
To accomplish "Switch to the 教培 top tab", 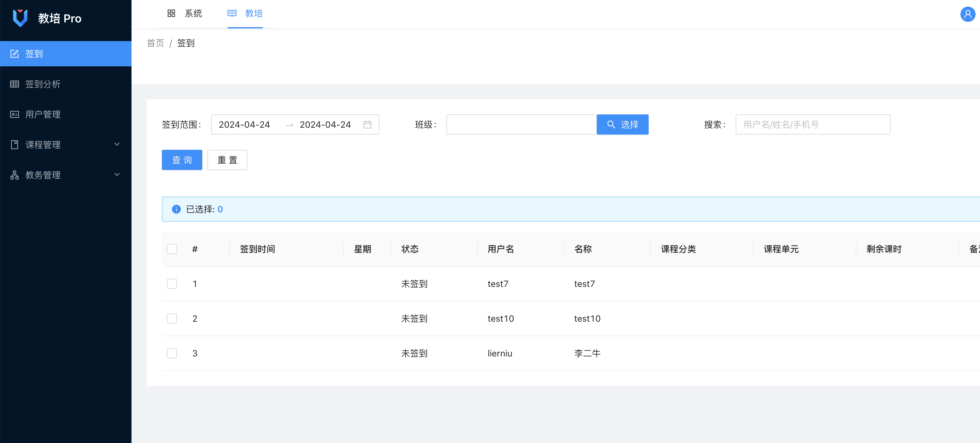I will point(245,14).
